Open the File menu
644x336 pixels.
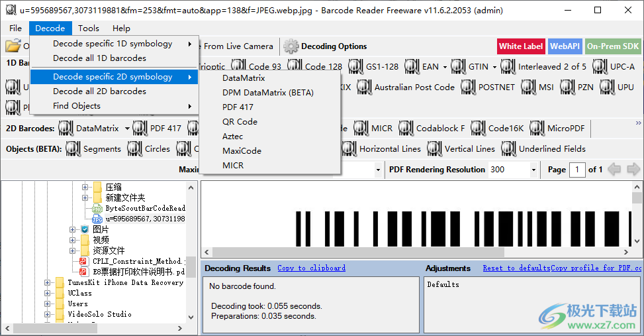click(x=15, y=28)
